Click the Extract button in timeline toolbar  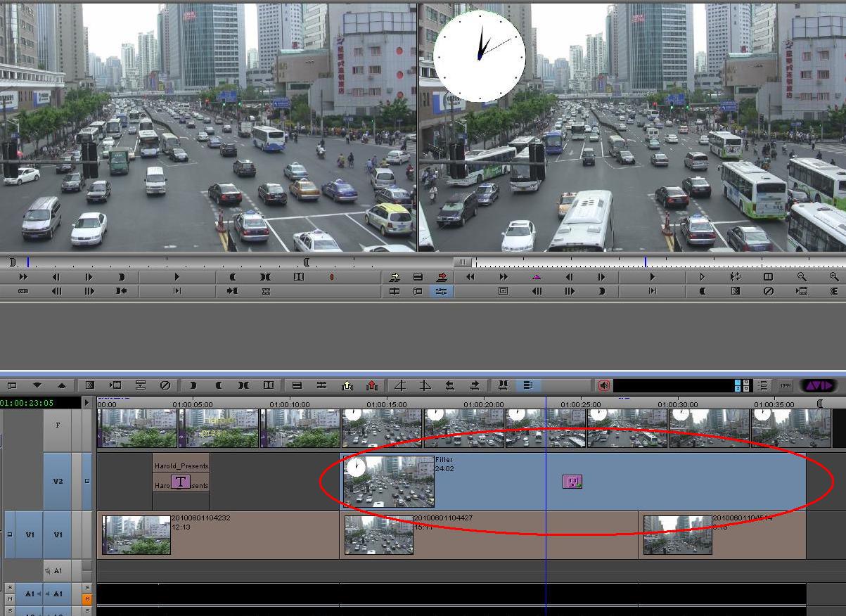coord(372,385)
